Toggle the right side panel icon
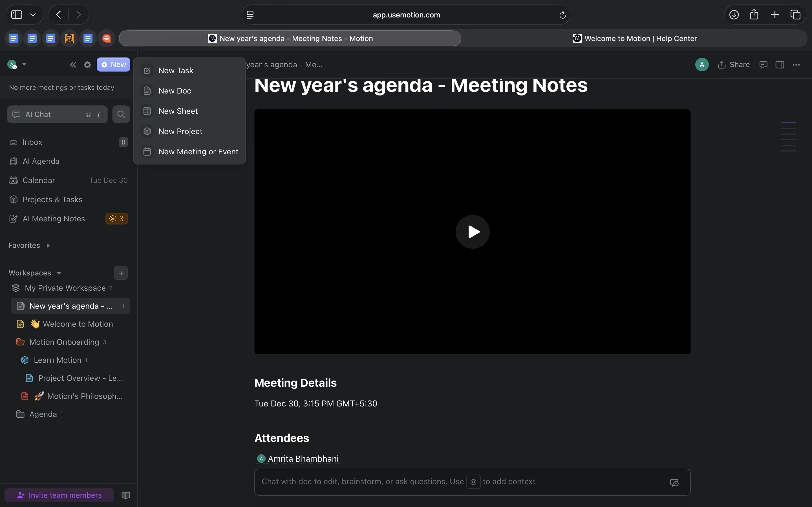 click(780, 65)
